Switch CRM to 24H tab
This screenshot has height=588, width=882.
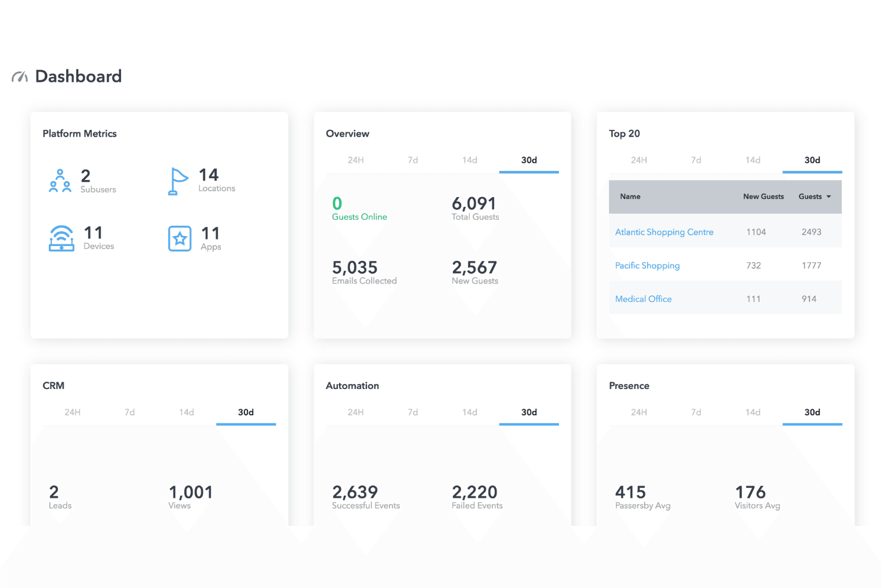click(x=73, y=412)
